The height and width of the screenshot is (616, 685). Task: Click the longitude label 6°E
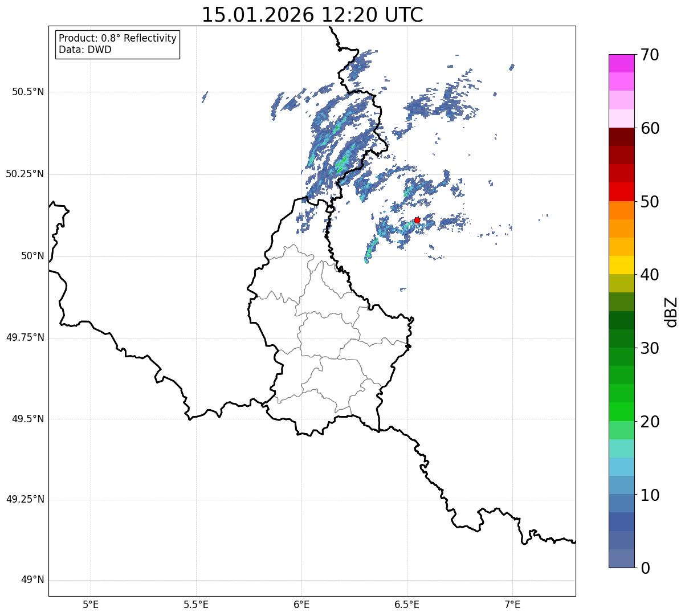301,605
